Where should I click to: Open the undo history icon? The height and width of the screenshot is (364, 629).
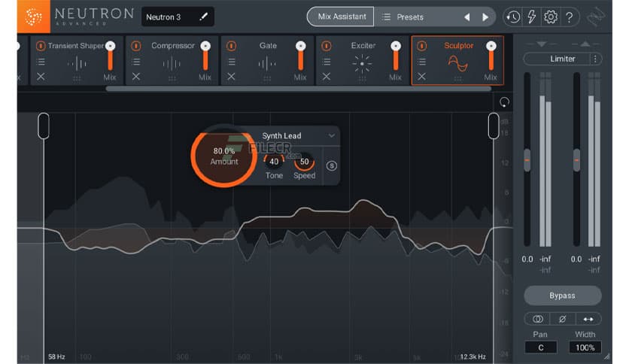[x=513, y=17]
